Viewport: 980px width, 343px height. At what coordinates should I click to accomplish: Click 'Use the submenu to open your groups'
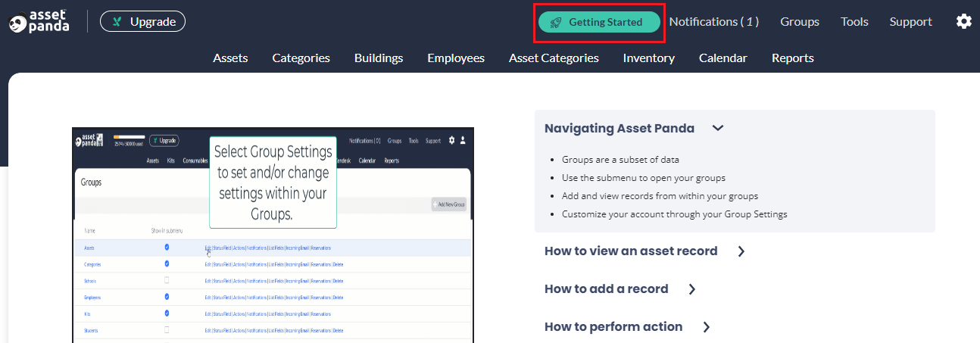pyautogui.click(x=644, y=178)
